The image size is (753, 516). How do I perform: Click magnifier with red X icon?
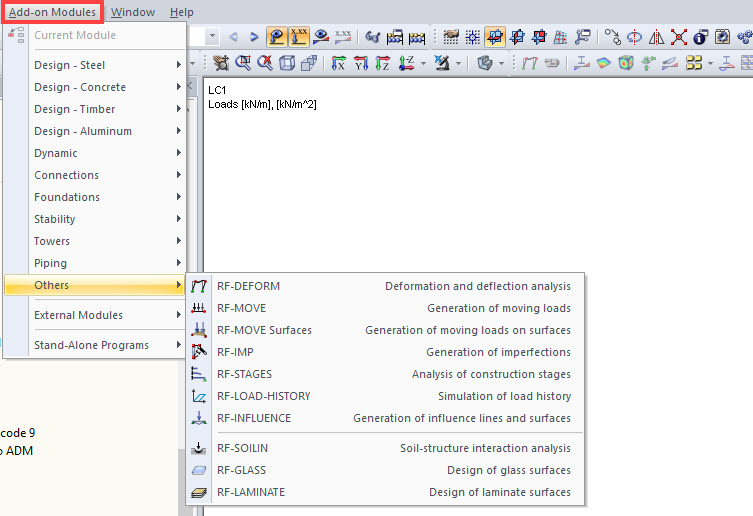pos(265,63)
